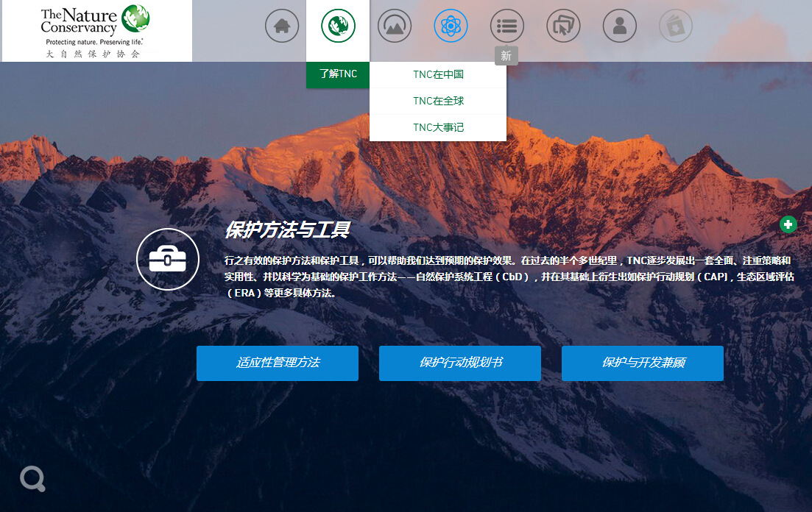Click the green TNC leaf globe icon
Viewport: 812px width, 512px height.
coord(338,26)
